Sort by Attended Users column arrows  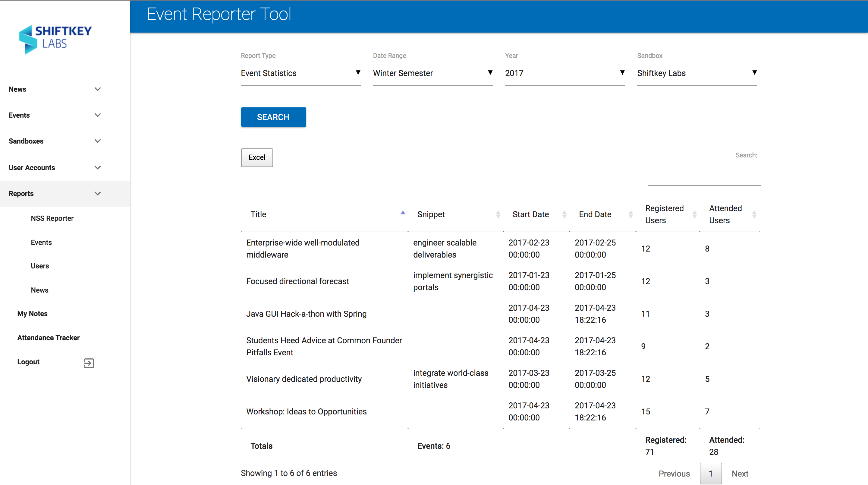click(754, 214)
